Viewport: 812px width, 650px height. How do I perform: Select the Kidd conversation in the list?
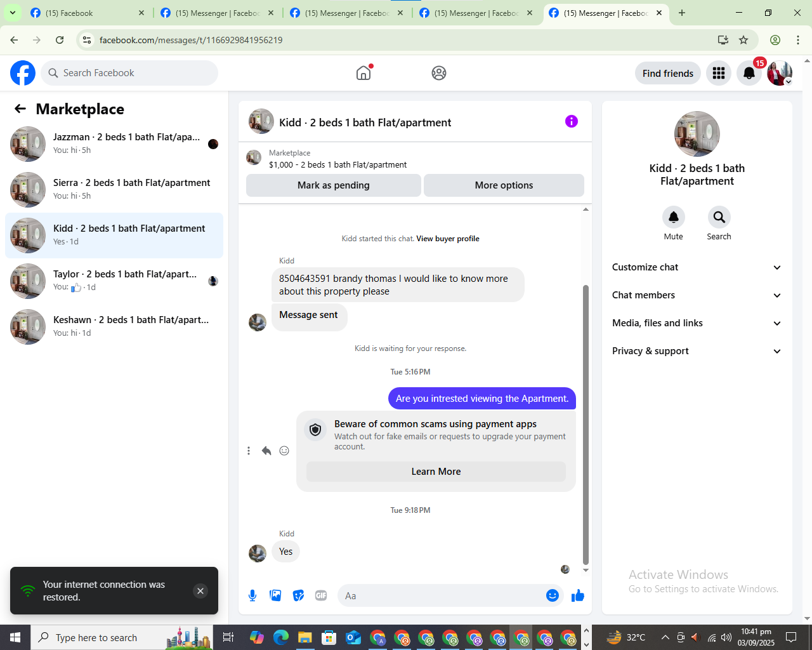coord(114,235)
